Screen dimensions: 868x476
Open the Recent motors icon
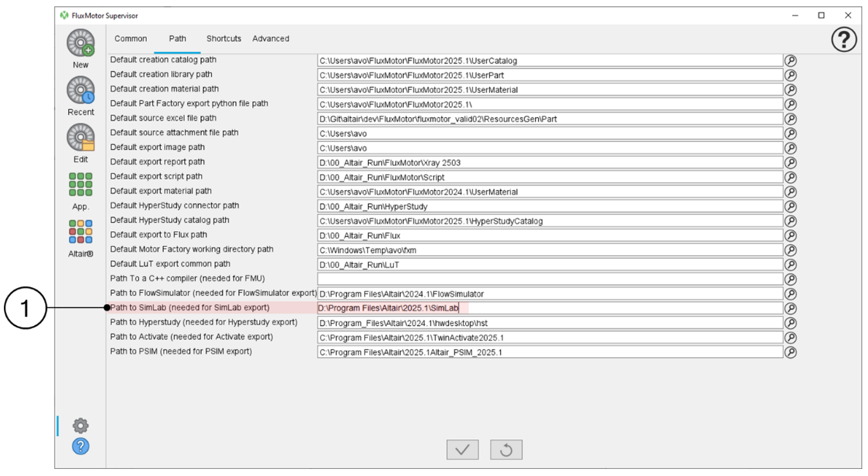pyautogui.click(x=80, y=91)
